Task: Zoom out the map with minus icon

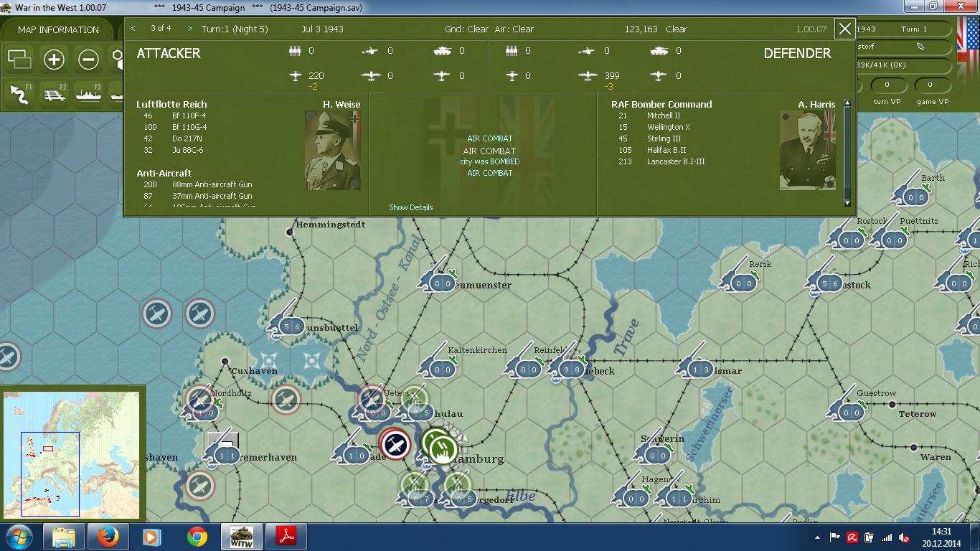Action: point(88,60)
